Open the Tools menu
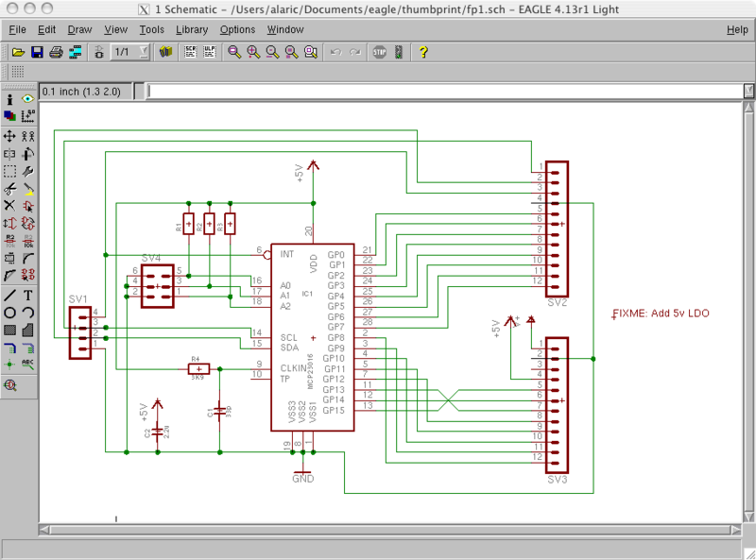Viewport: 756px width, 560px height. pos(151,29)
